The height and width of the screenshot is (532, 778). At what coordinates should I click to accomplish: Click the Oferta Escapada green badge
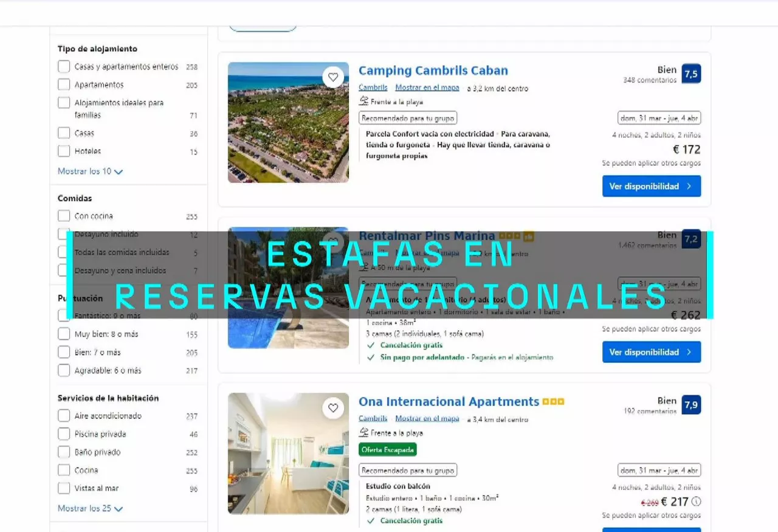coord(388,450)
